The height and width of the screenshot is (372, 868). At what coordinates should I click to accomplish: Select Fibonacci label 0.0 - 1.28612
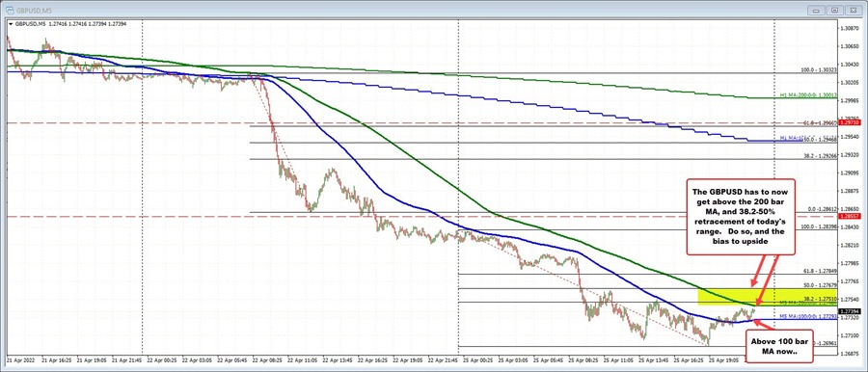coord(821,210)
